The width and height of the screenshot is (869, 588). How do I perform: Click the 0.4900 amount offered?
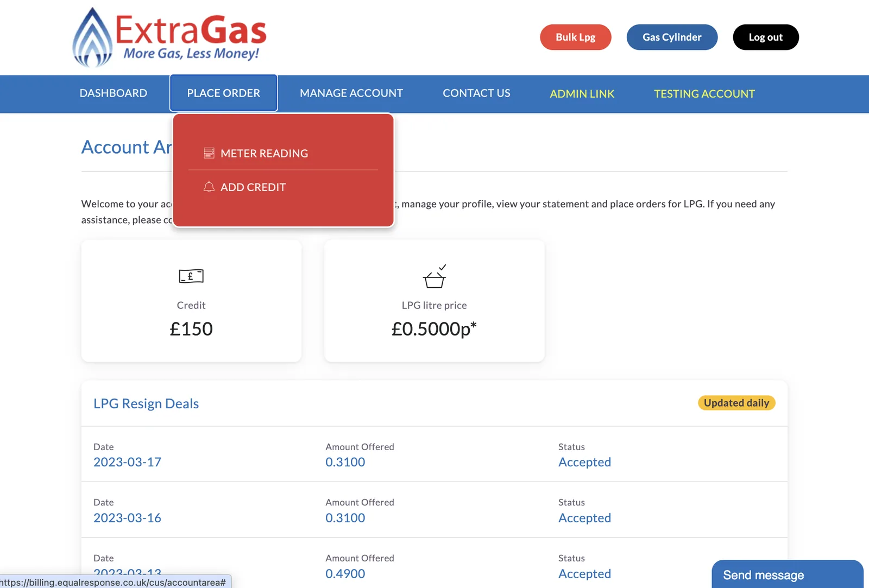click(345, 574)
